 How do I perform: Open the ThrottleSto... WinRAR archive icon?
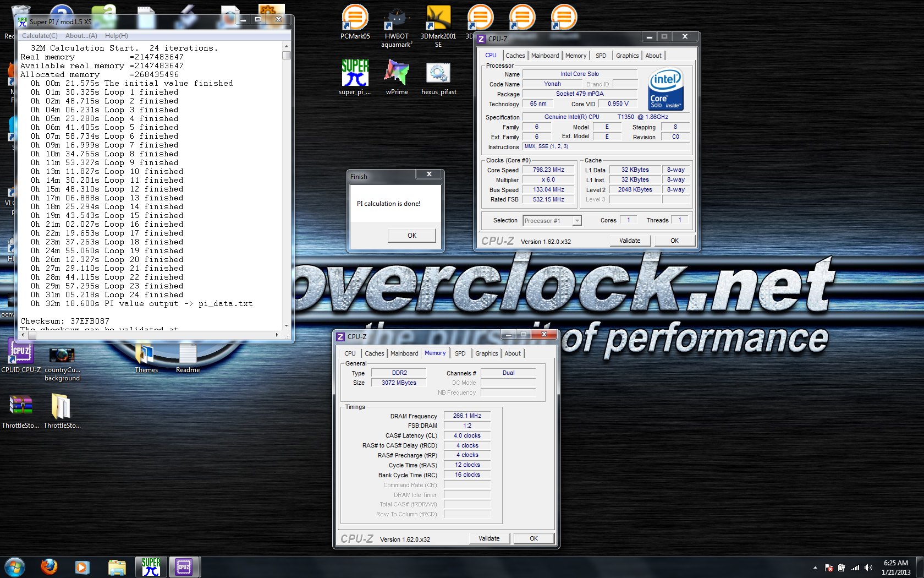20,412
